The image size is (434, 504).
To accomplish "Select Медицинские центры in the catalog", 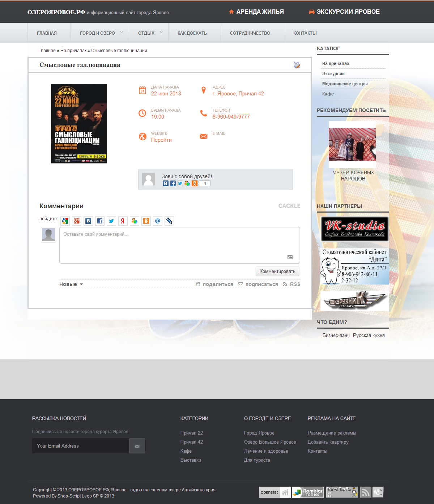I will click(345, 84).
